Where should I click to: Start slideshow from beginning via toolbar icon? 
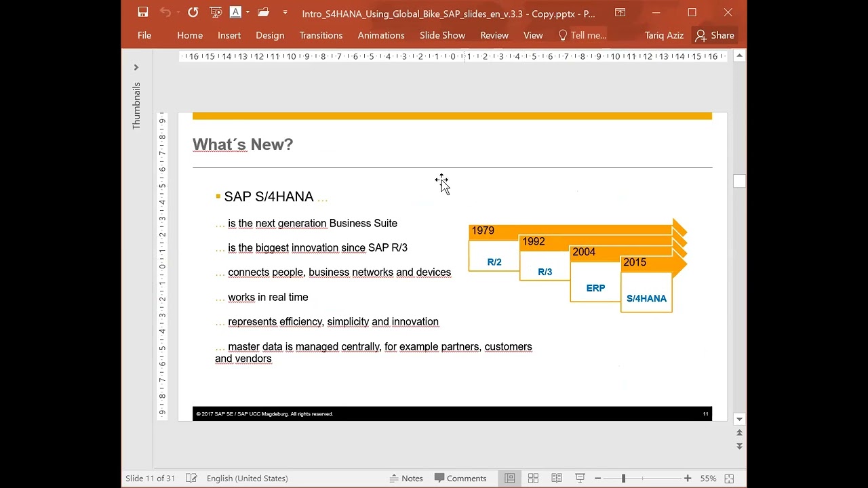pos(216,12)
